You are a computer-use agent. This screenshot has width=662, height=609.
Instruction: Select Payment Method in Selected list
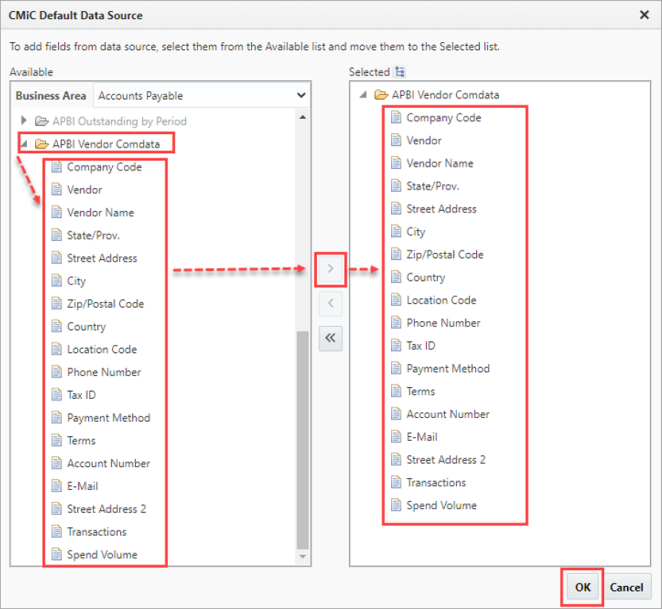pyautogui.click(x=440, y=369)
